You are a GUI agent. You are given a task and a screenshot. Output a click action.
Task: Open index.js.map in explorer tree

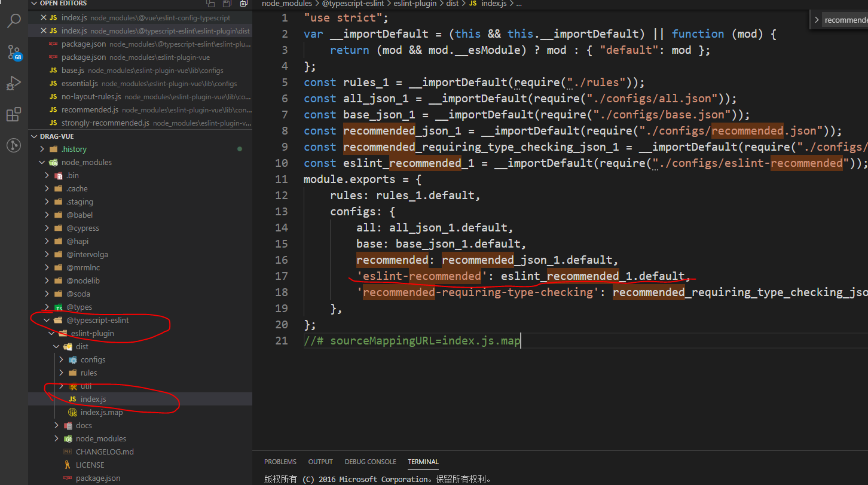[140, 412]
